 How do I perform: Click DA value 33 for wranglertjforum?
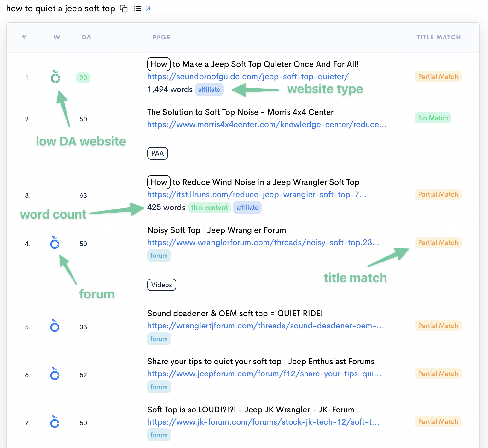(x=83, y=327)
